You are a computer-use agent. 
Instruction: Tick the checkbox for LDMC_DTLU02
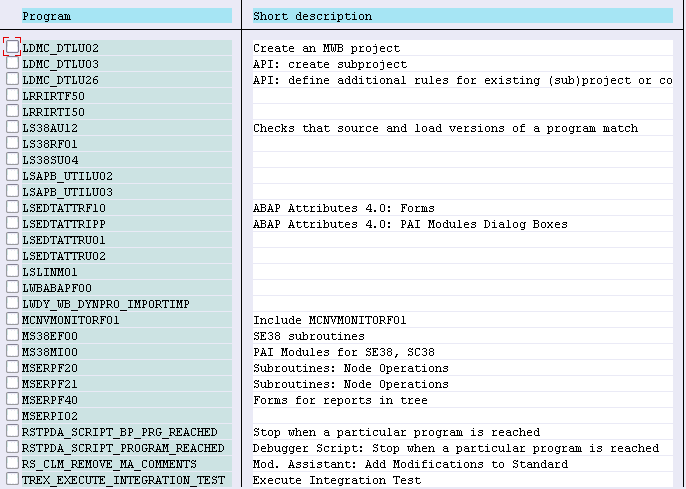[x=12, y=46]
